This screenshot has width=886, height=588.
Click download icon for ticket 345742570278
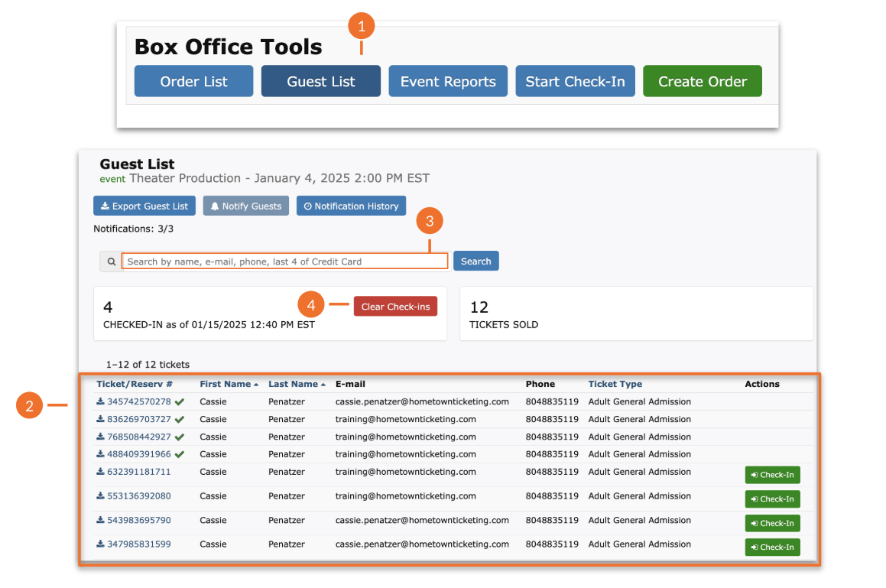[x=100, y=401]
